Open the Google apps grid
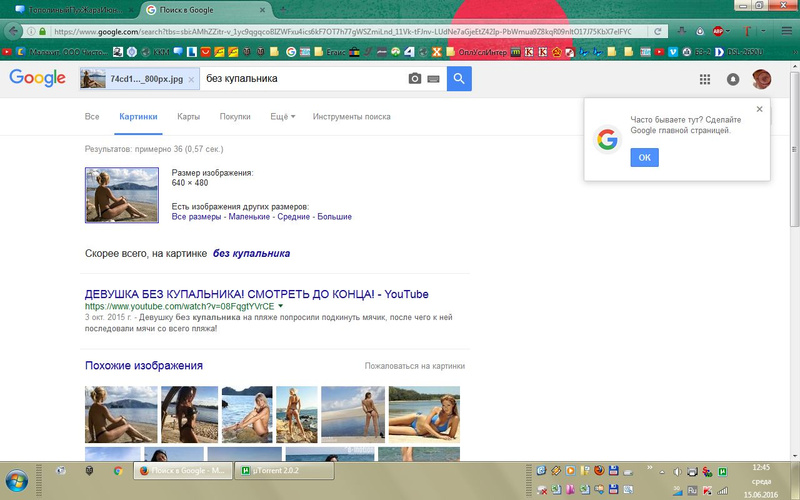Viewport: 800px width, 500px height. tap(705, 79)
